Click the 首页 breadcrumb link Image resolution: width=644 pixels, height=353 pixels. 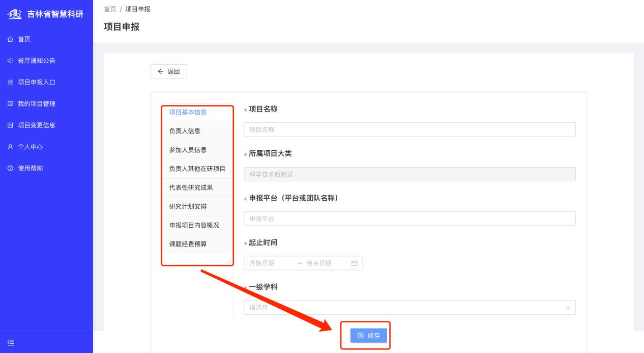coord(109,9)
